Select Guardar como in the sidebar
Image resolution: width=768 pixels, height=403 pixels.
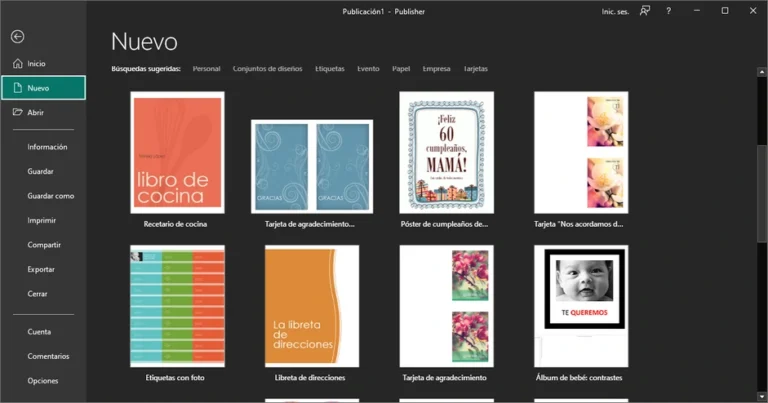point(51,196)
